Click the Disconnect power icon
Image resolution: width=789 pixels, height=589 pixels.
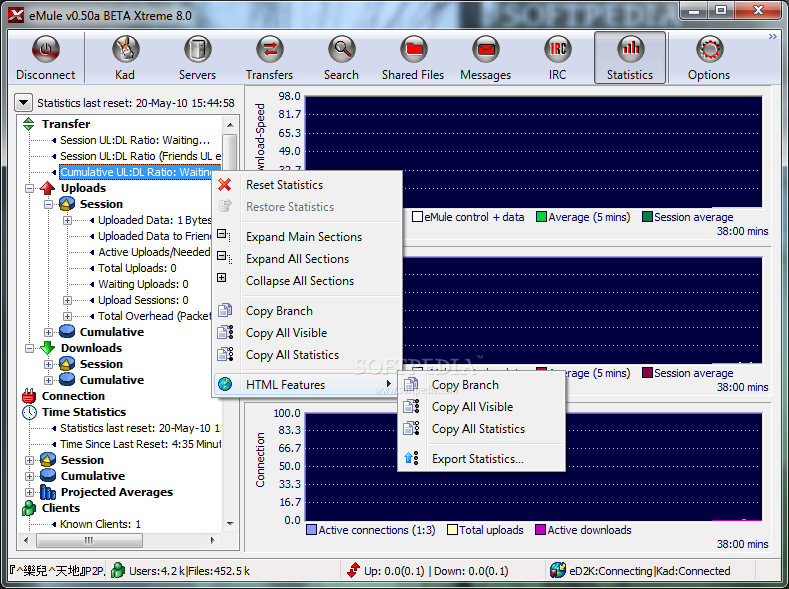(x=46, y=49)
